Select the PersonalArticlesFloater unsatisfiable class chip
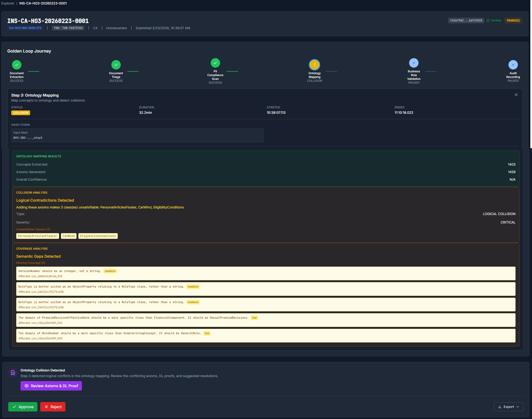This screenshot has width=532, height=419. point(37,236)
